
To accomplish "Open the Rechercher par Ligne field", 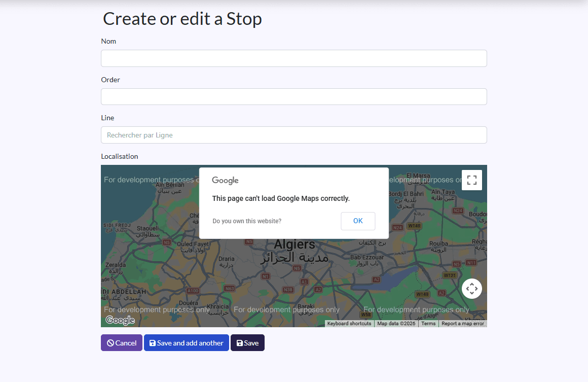I will [x=293, y=135].
